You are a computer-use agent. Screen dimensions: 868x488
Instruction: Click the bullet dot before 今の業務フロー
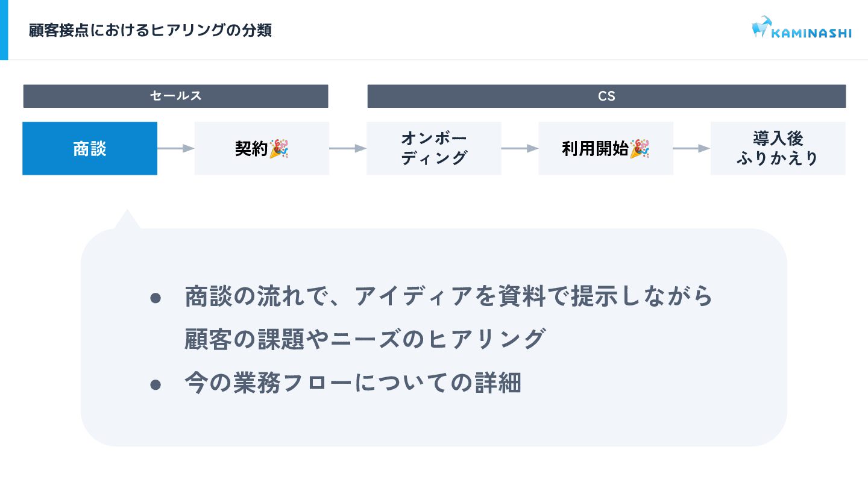pyautogui.click(x=156, y=384)
